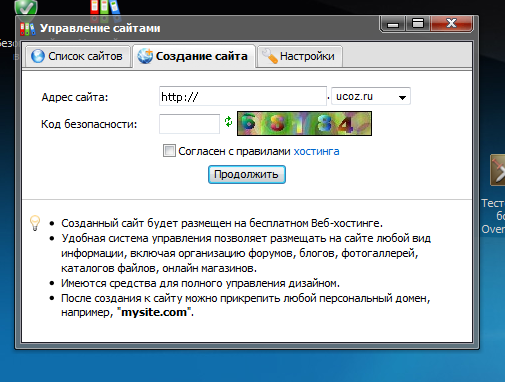505x382 pixels.
Task: Click the tip line Имеются средства для полного управления дизайном
Action: click(200, 283)
